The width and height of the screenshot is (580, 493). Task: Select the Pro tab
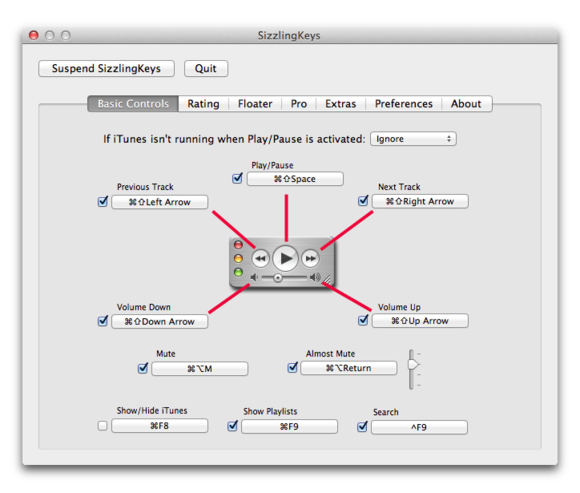click(299, 104)
